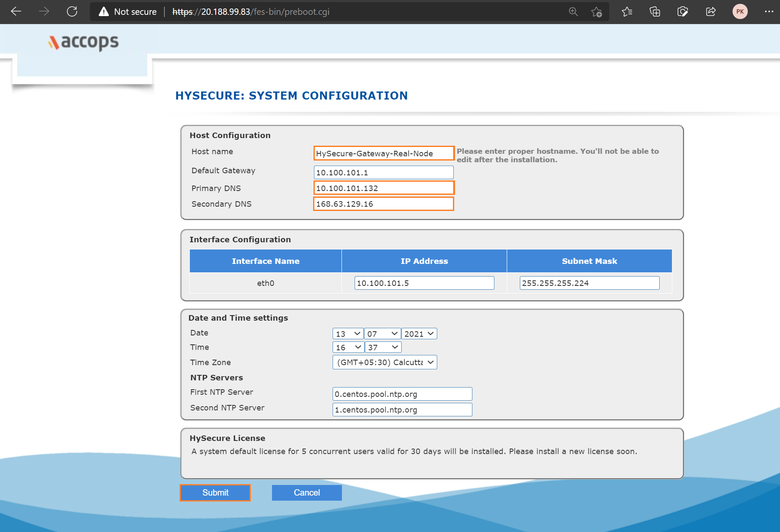This screenshot has width=780, height=532.
Task: Click the Primary DNS field
Action: pos(384,188)
